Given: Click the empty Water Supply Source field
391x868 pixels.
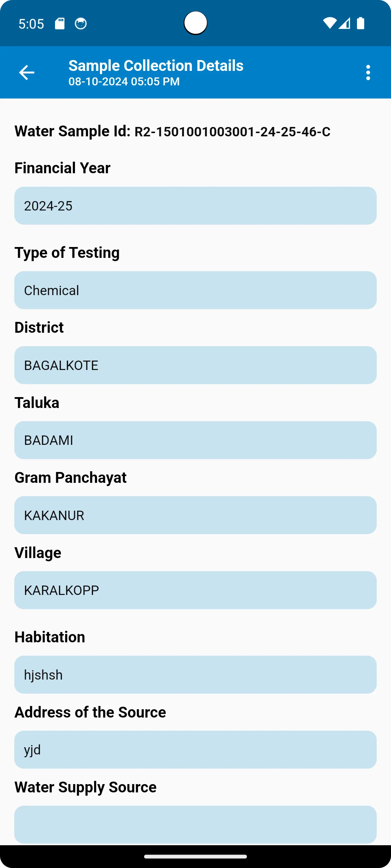Looking at the screenshot, I should click(x=195, y=825).
